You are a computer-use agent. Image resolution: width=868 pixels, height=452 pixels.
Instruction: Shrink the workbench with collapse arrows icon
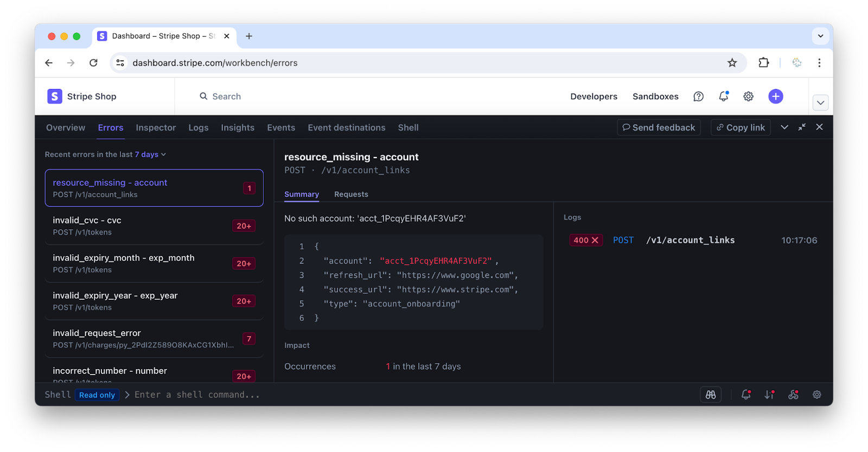[x=802, y=127]
